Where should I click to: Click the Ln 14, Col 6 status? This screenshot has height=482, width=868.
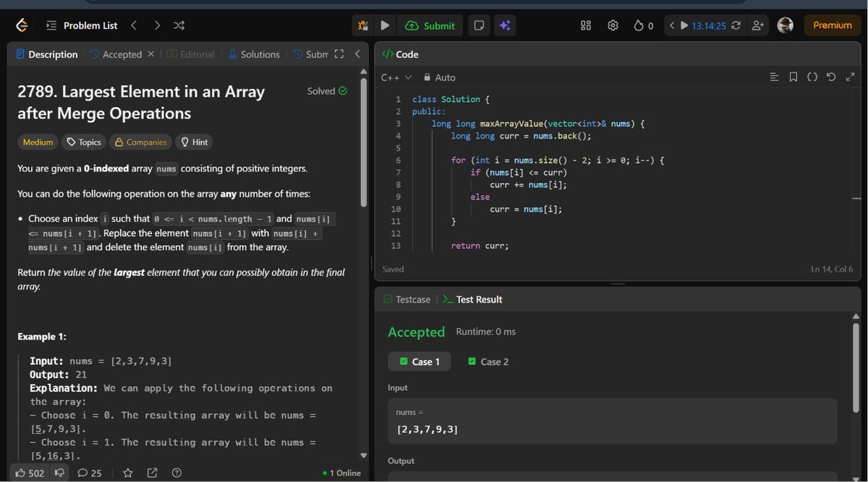[833, 269]
